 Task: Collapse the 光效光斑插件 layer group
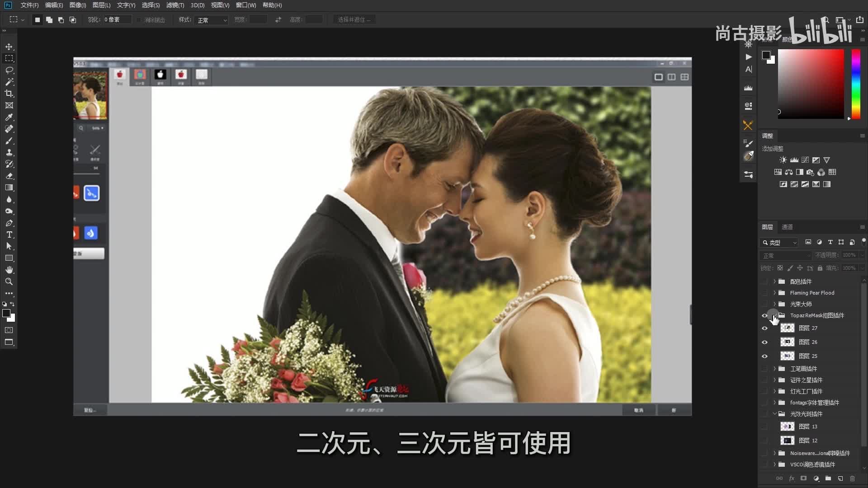[774, 414]
